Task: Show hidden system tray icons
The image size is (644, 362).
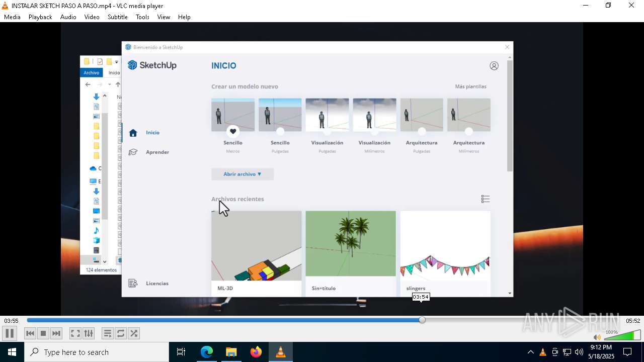Action: click(x=530, y=352)
